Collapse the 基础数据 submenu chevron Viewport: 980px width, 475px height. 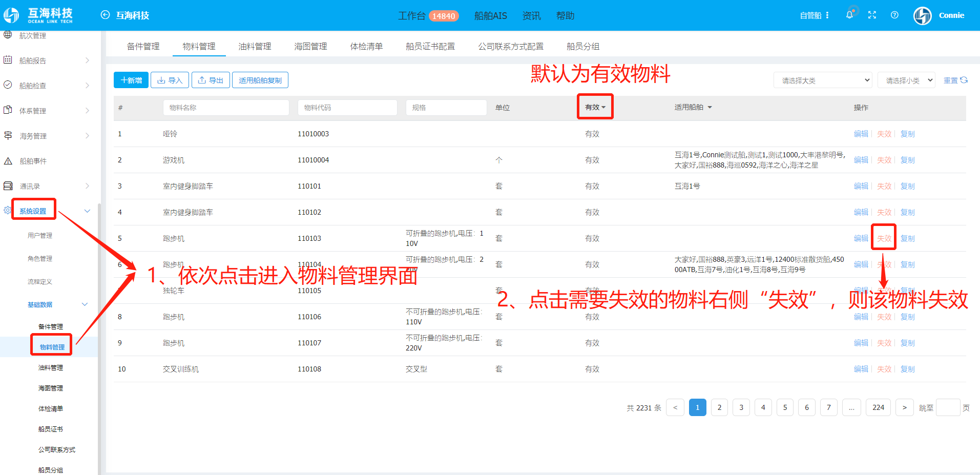(85, 304)
